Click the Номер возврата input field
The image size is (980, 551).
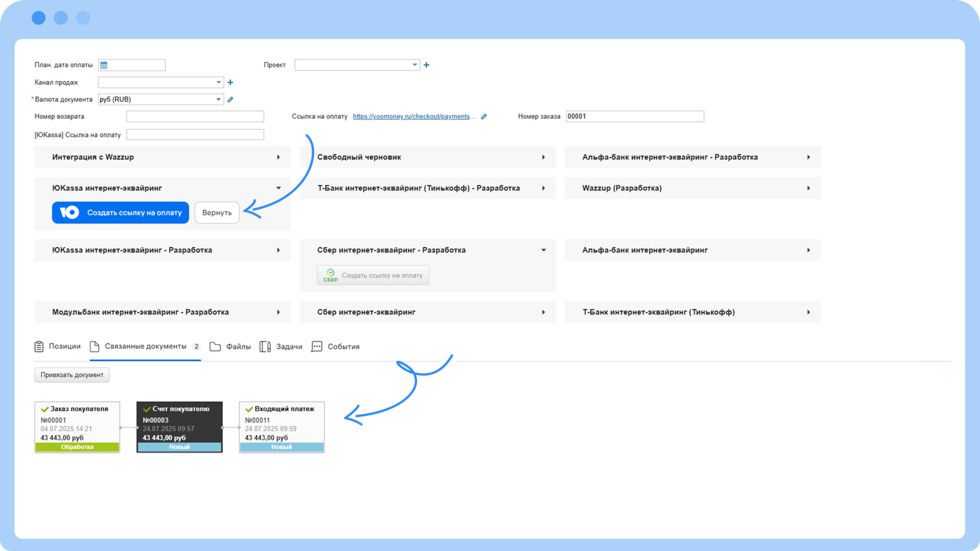(x=195, y=117)
